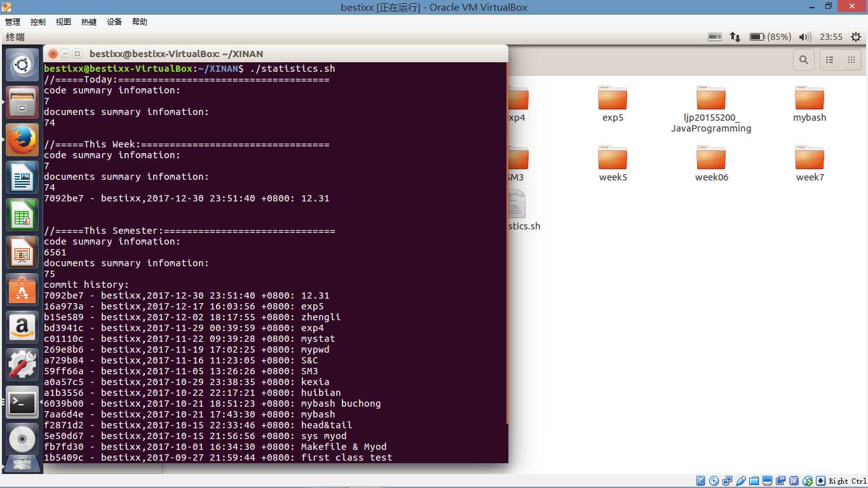This screenshot has width=868, height=488.
Task: Click commit line bd3941c exp4
Action: point(184,328)
